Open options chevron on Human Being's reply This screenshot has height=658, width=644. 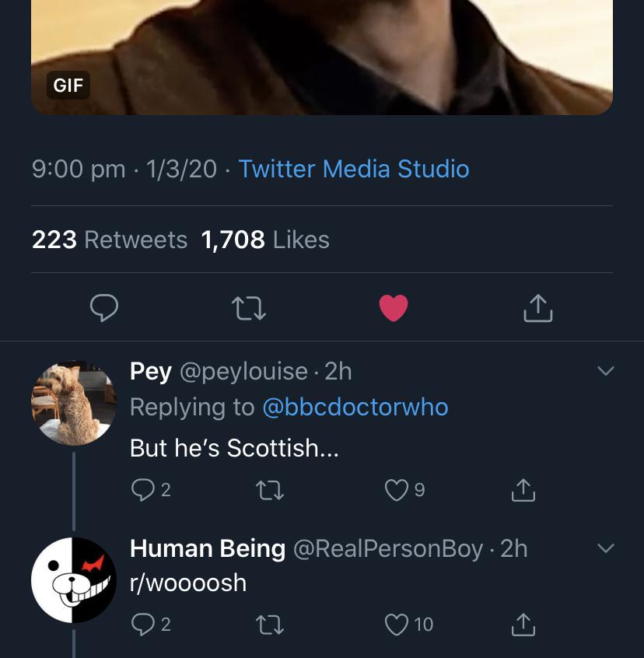(x=605, y=548)
